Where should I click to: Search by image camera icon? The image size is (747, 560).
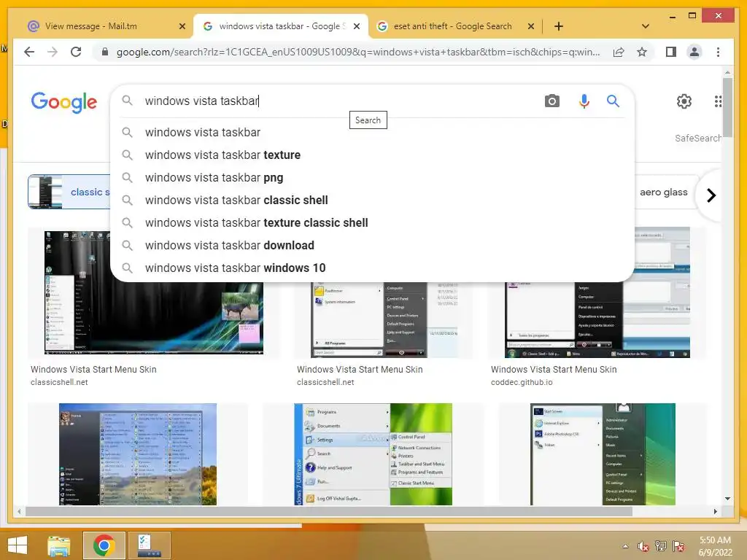[552, 101]
